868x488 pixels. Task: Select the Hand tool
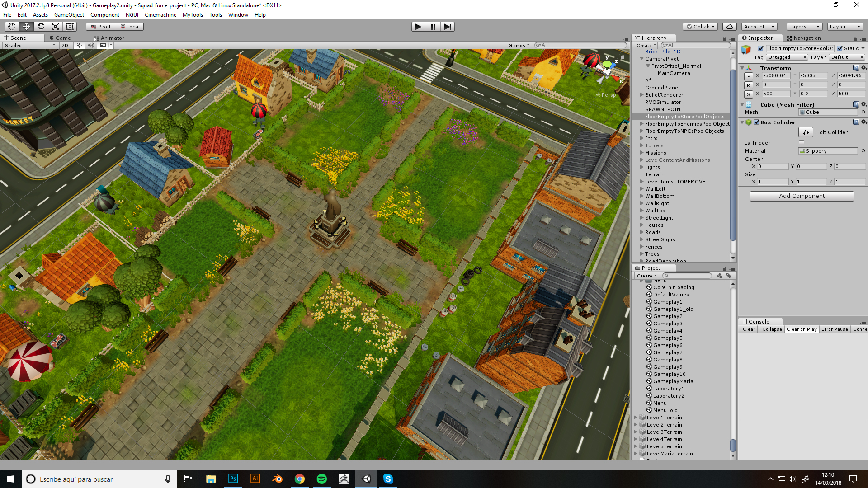(12, 27)
